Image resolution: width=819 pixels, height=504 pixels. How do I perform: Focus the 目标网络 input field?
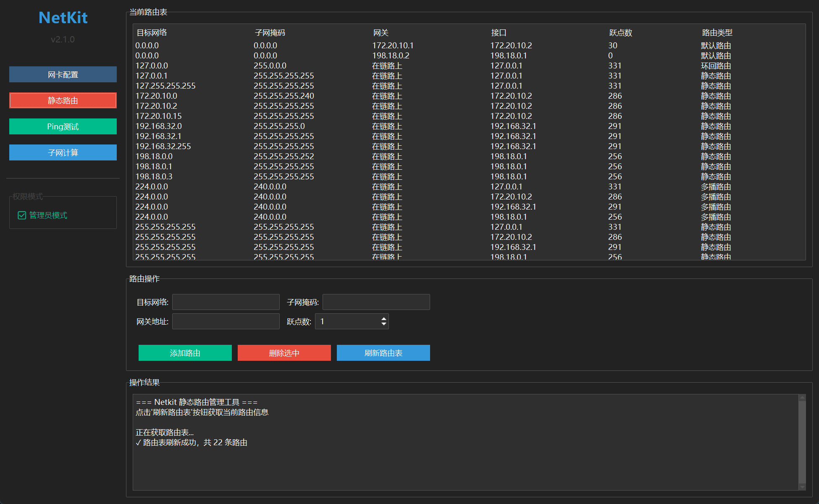[x=226, y=302]
